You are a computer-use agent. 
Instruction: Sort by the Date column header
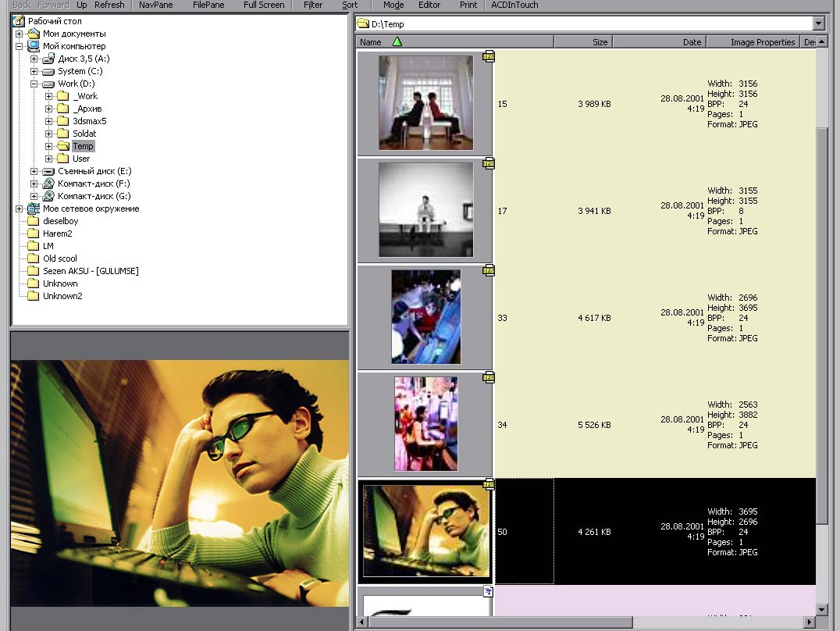(660, 42)
